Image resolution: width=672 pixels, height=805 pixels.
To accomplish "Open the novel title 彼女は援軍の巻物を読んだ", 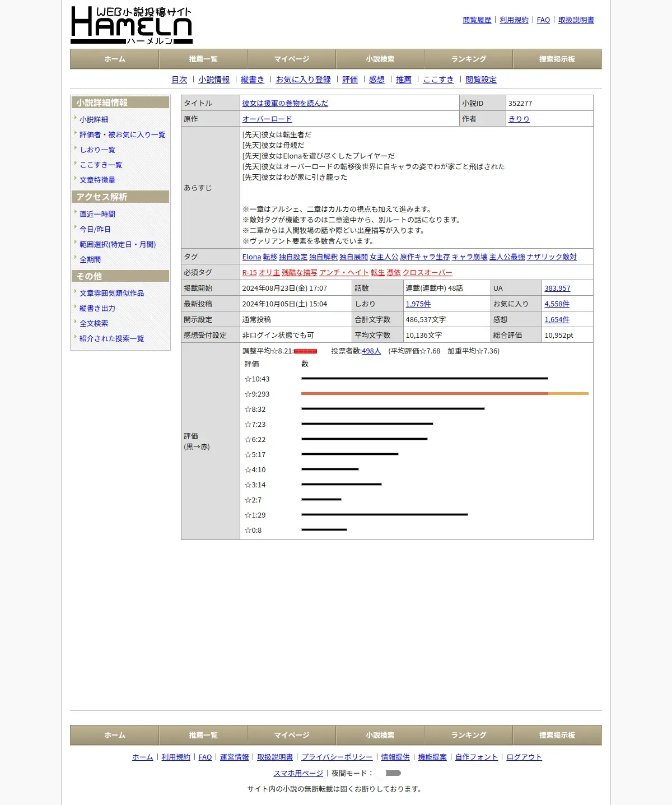I will [x=285, y=103].
